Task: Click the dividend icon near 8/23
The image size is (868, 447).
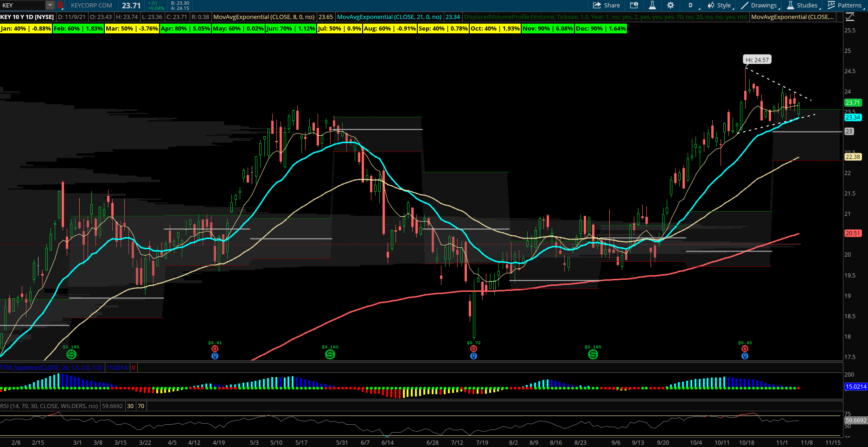Action: click(593, 354)
